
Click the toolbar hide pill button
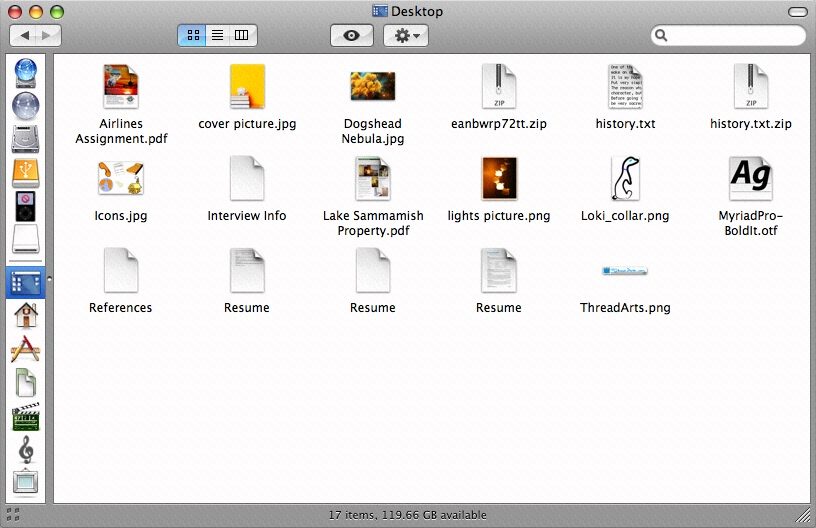[x=798, y=11]
